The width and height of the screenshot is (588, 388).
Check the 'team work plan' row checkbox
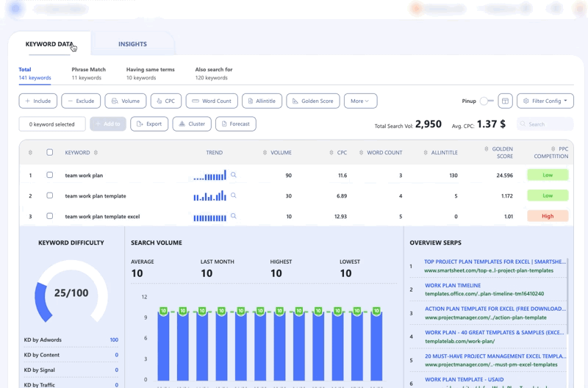coord(49,175)
